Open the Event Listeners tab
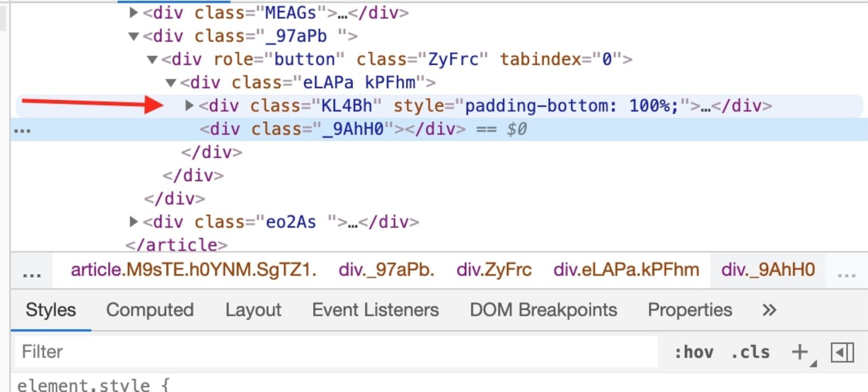Screen dimensions: 868x392 pyautogui.click(x=376, y=310)
